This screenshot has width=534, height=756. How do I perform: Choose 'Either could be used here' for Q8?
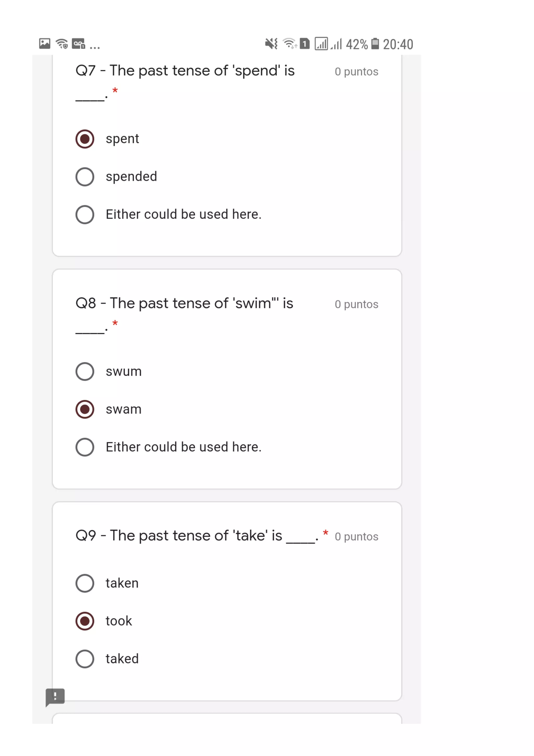[85, 447]
